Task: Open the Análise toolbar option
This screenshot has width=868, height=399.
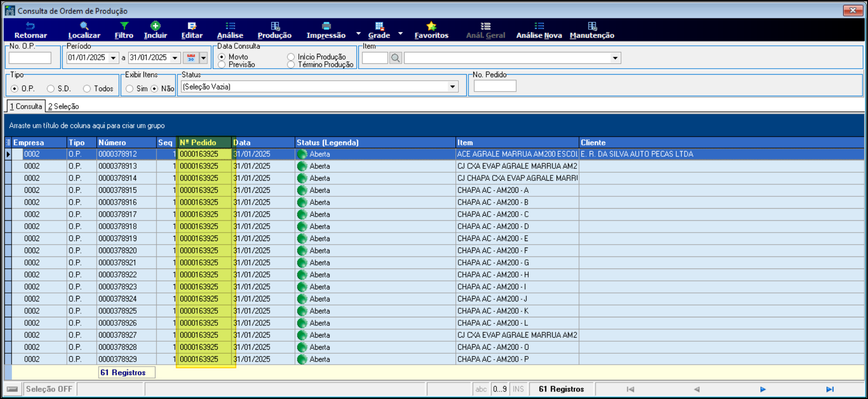Action: click(230, 30)
